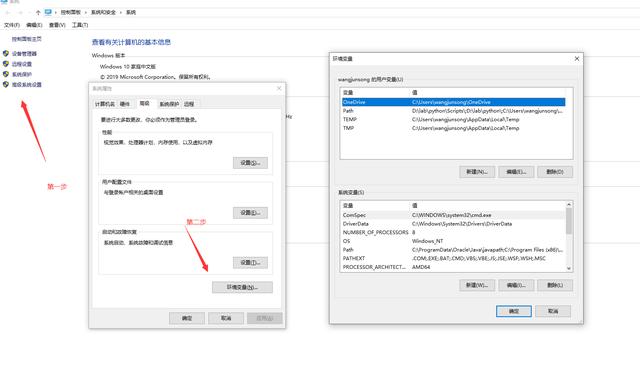
Task: Click the shield icon beside 高级系统设置
Action: pos(6,85)
